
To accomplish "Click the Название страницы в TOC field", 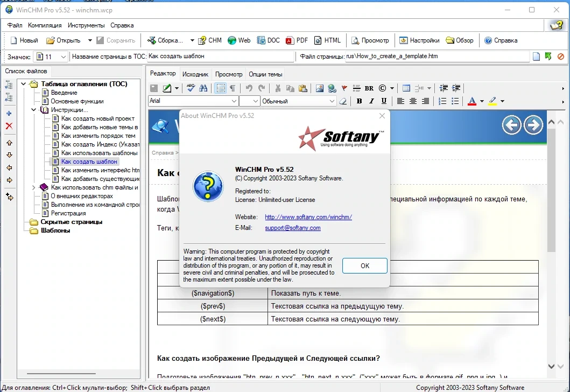I will coord(220,57).
